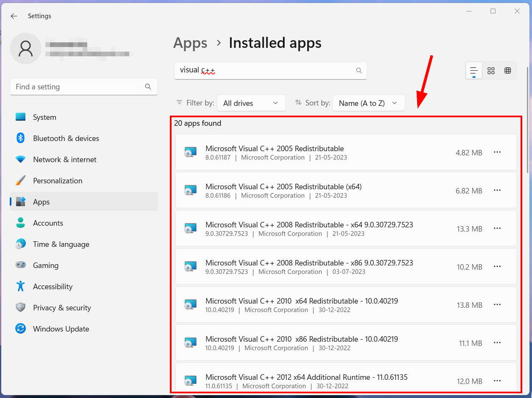Click the installer icon of Visual C++ 2008 x64 Redistributable
532x398 pixels.
click(x=191, y=229)
